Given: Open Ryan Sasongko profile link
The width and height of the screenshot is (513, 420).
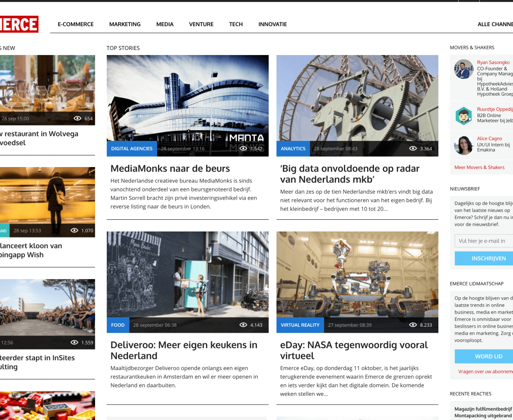Looking at the screenshot, I should coord(493,62).
